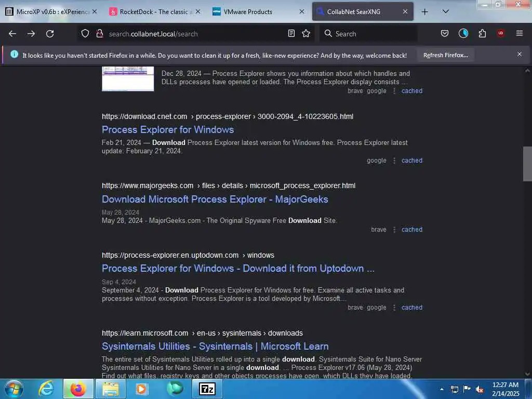
Task: List all tabs with the chevron
Action: click(x=446, y=11)
